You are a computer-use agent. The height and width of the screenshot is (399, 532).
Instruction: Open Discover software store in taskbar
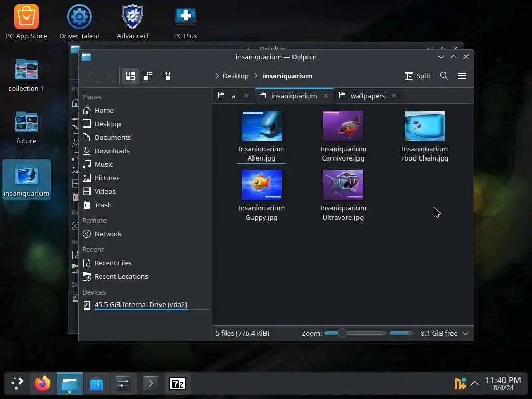(x=97, y=384)
